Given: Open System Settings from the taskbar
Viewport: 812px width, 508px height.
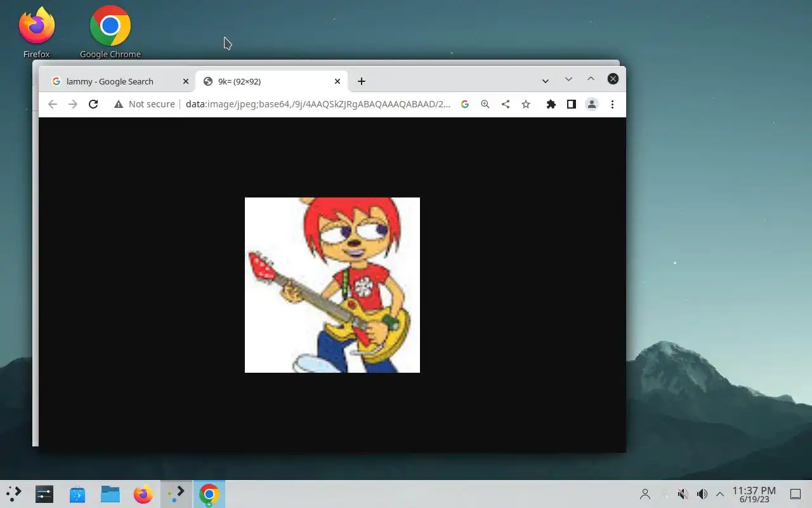Looking at the screenshot, I should 44,493.
